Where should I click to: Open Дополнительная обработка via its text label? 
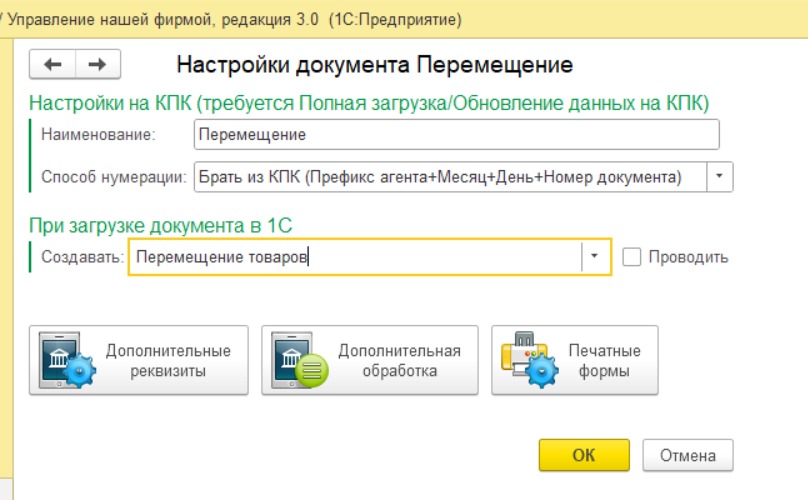point(399,360)
